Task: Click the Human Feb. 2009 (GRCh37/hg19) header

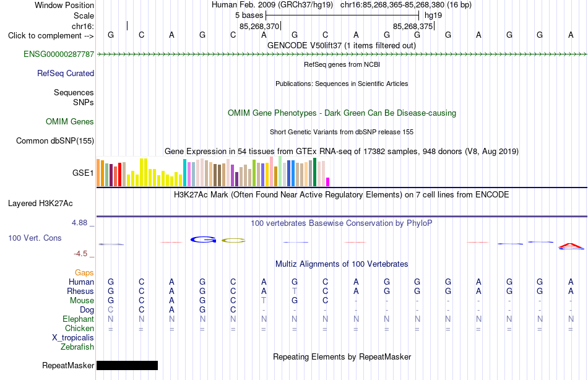Action: [272, 5]
